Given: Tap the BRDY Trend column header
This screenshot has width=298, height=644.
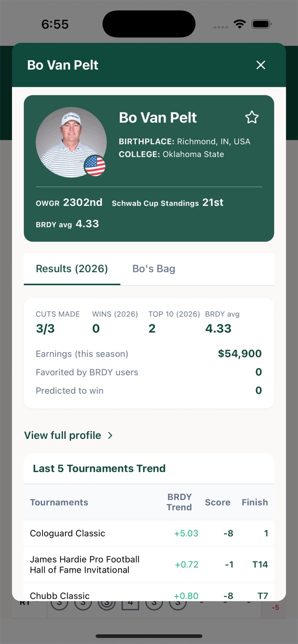Looking at the screenshot, I should pyautogui.click(x=179, y=502).
